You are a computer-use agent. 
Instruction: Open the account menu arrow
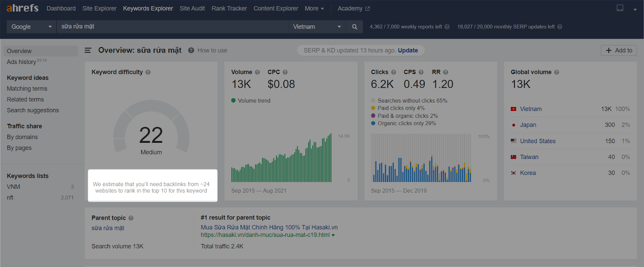(635, 9)
